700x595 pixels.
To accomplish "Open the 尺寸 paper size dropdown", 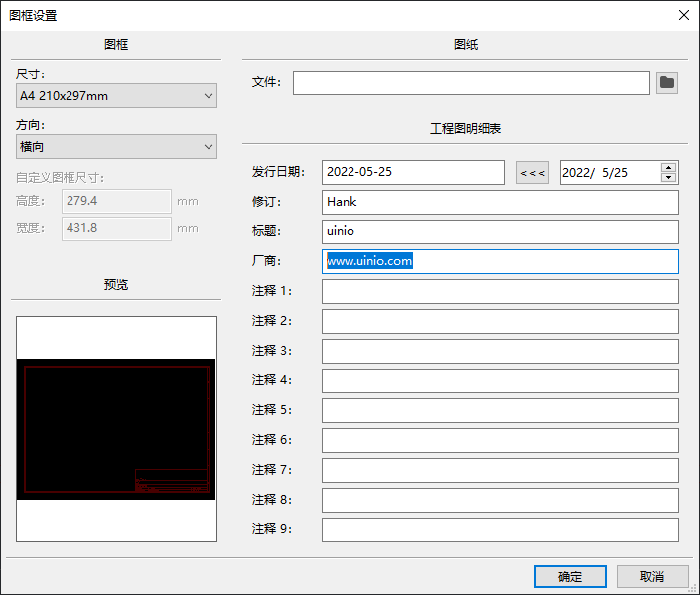I will (116, 96).
